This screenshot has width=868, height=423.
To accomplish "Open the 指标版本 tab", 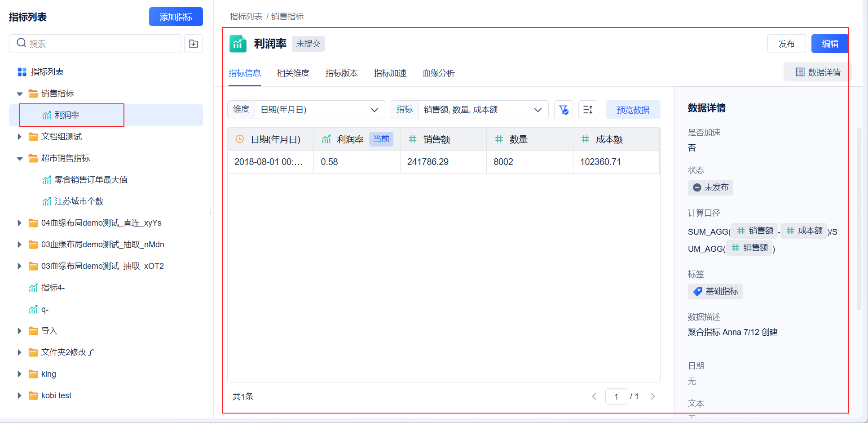I will coord(342,73).
